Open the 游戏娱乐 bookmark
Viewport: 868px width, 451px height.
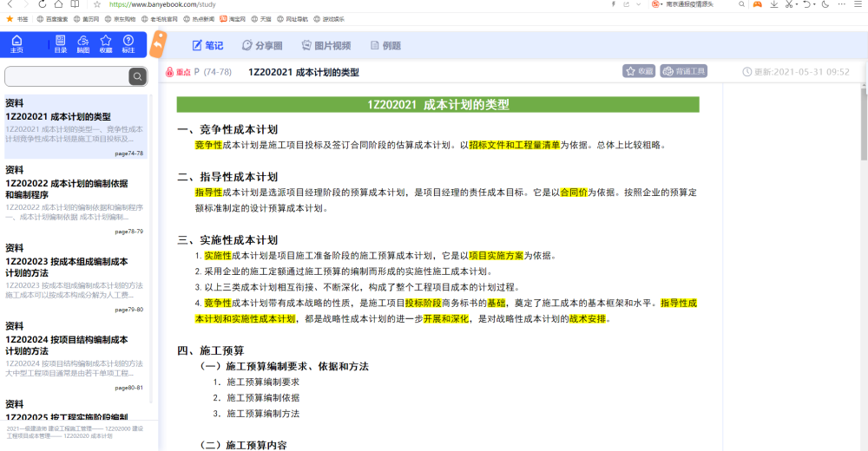(329, 19)
